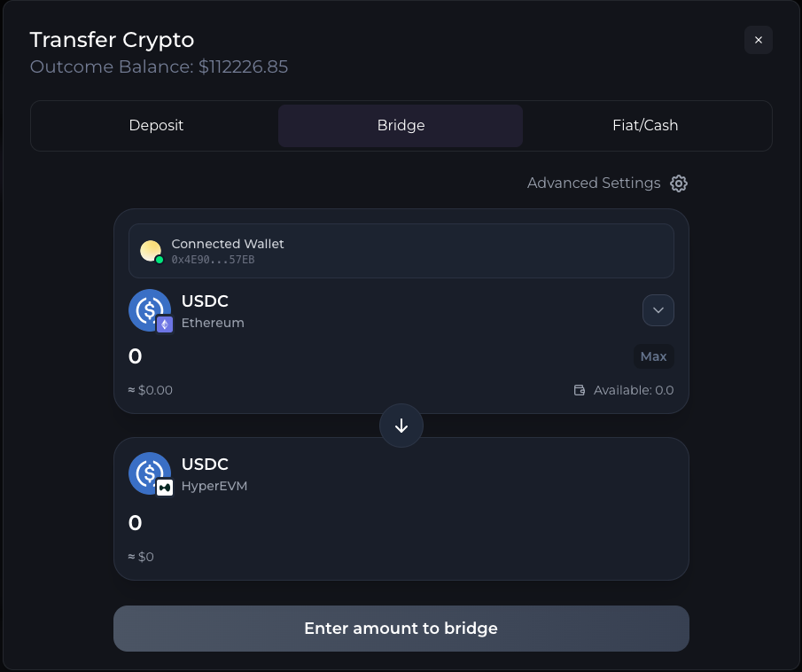Screen dimensions: 802x672
Task: Click the HyperEVM network badge icon
Action: pos(163,488)
